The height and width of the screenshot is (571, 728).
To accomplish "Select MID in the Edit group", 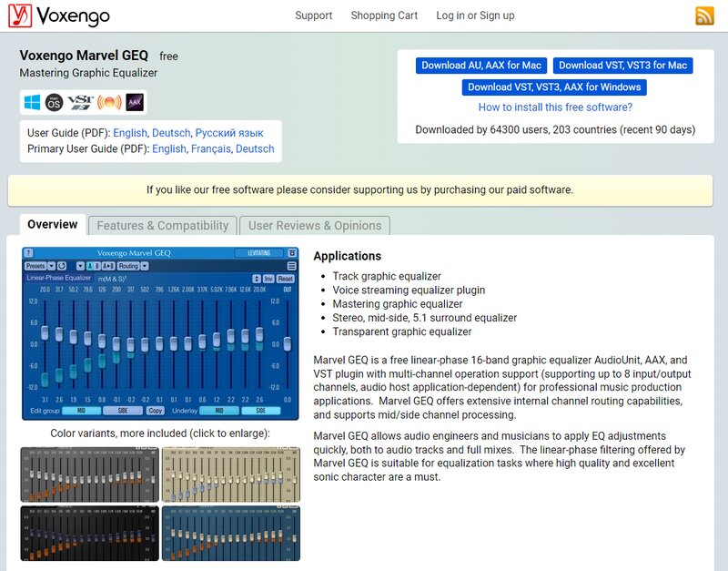I will (x=81, y=411).
